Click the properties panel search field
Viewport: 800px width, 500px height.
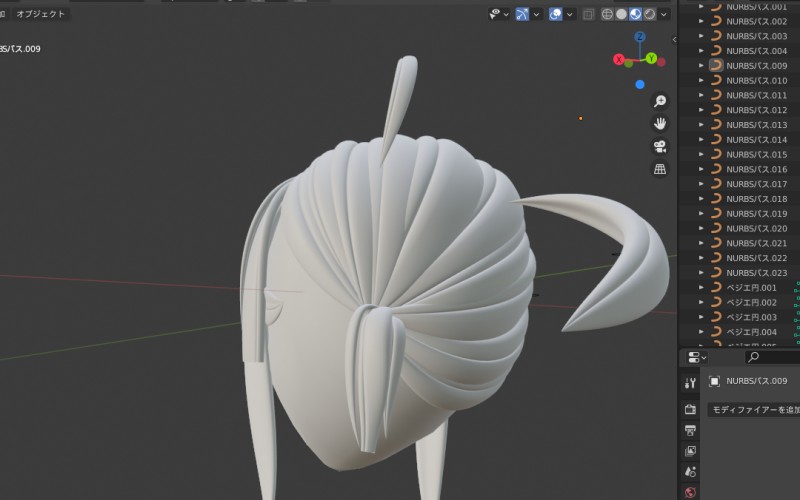pyautogui.click(x=772, y=357)
